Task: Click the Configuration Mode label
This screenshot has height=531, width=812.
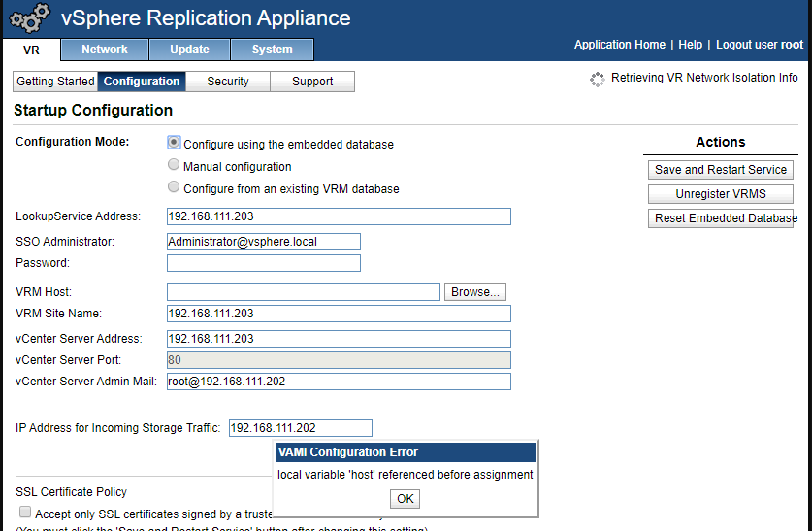Action: pos(73,142)
